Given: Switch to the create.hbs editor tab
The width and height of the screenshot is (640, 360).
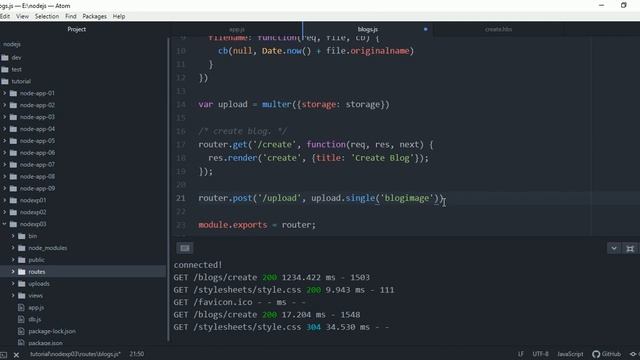Looking at the screenshot, I should pos(498,29).
